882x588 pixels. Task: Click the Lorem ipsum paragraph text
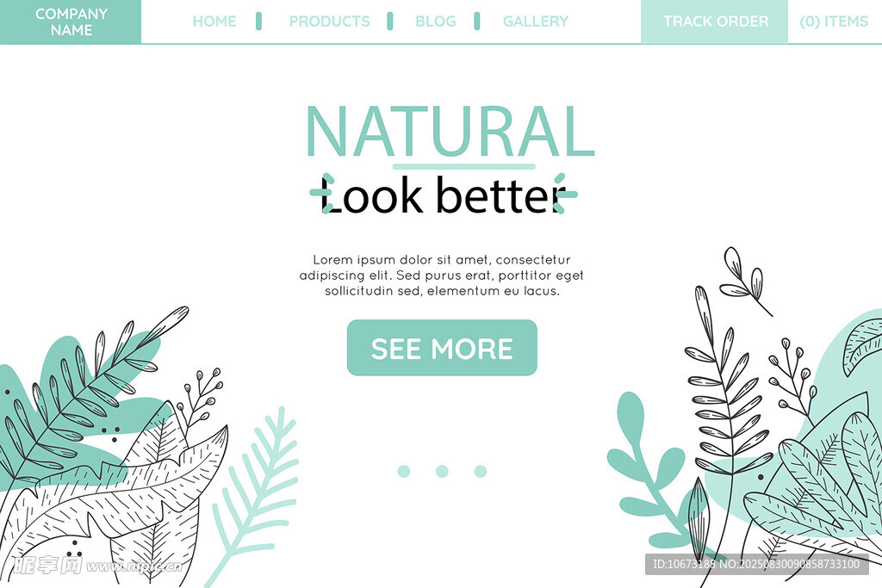(x=442, y=275)
